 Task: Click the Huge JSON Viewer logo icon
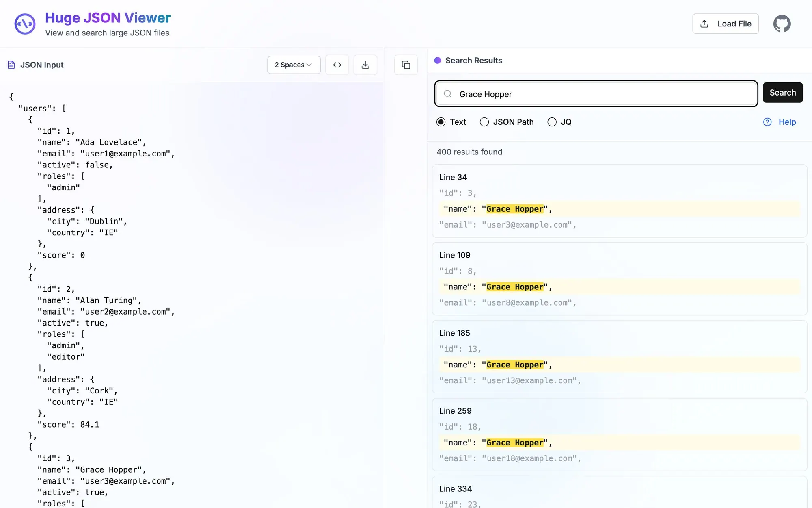pos(25,24)
